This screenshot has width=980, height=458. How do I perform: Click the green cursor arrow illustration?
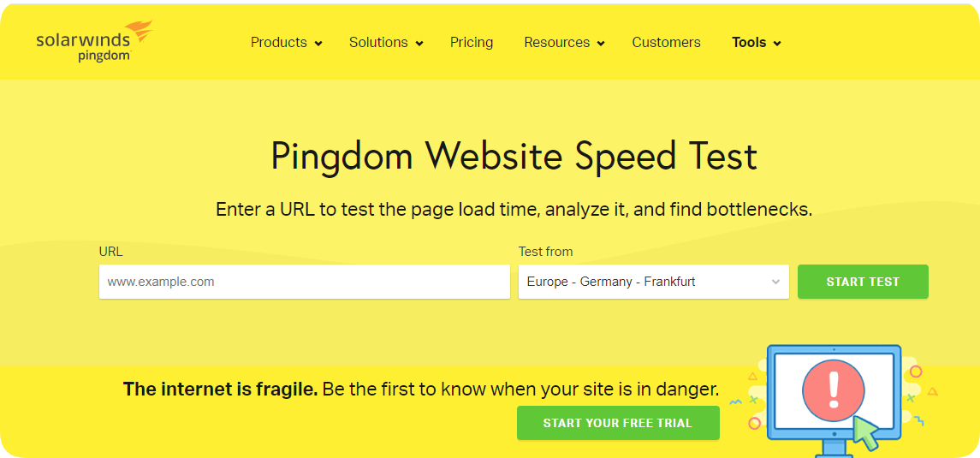(867, 433)
